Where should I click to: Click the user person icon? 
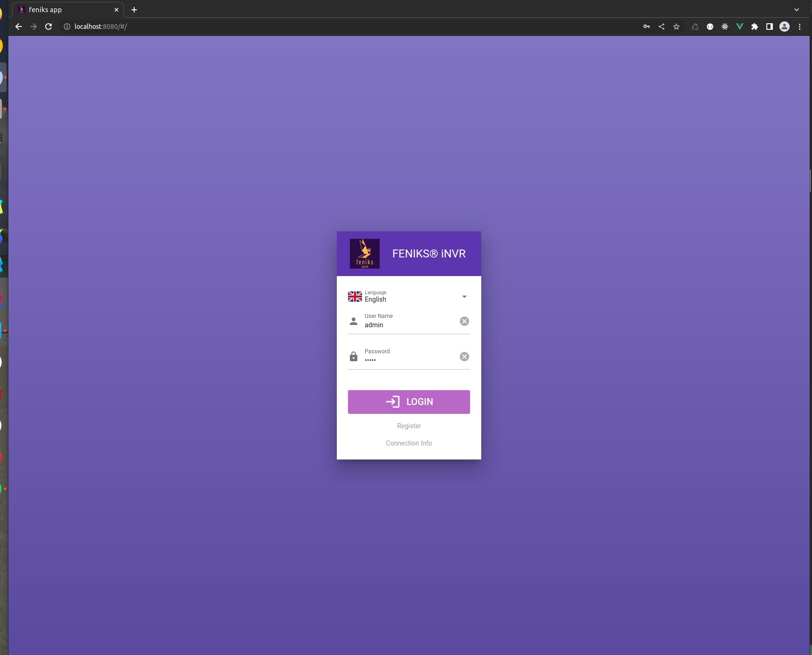tap(354, 321)
